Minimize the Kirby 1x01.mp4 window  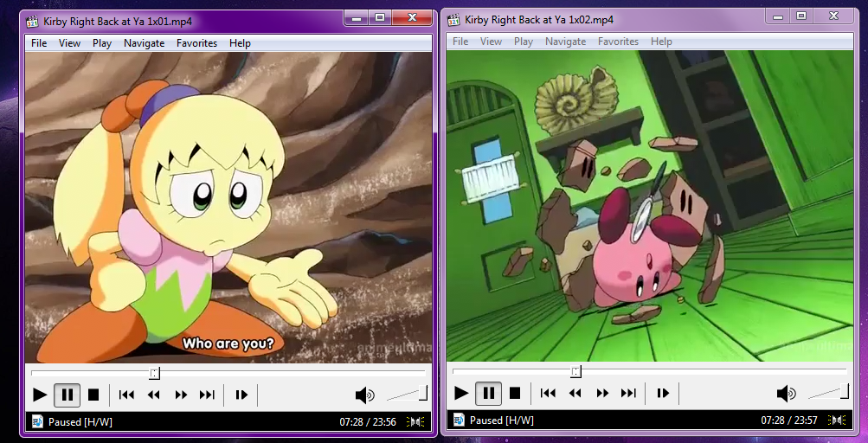click(357, 18)
